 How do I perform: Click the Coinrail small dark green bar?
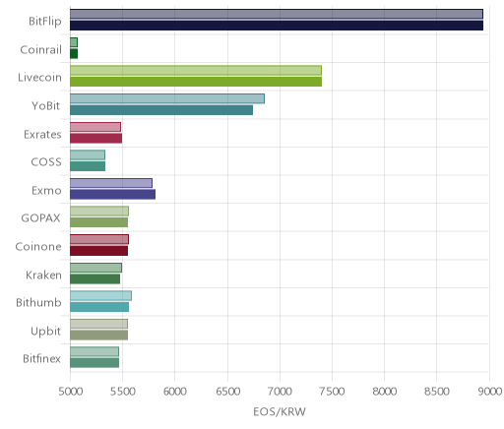point(74,54)
